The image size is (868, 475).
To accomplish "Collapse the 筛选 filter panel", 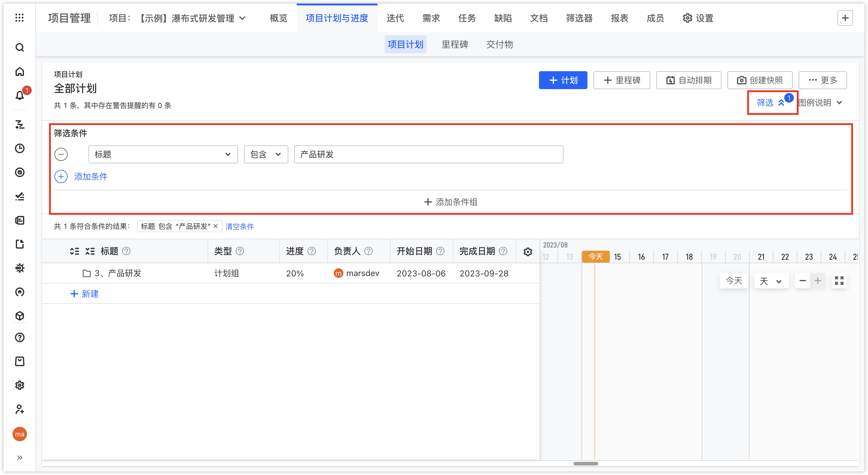I will click(771, 102).
